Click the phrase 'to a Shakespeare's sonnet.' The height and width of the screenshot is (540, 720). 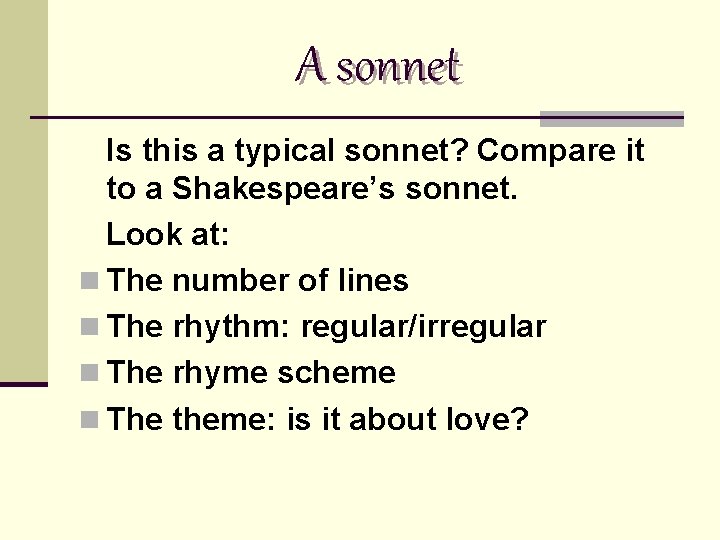[312, 188]
